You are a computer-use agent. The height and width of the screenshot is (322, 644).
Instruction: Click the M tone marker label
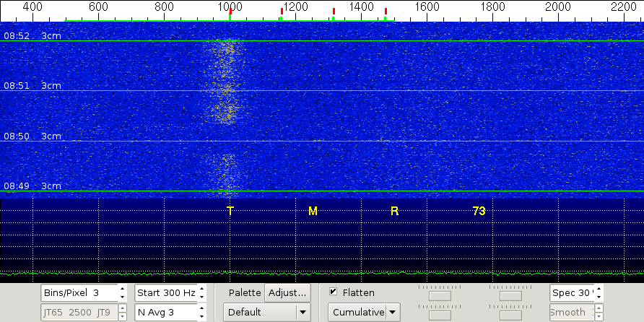point(313,211)
